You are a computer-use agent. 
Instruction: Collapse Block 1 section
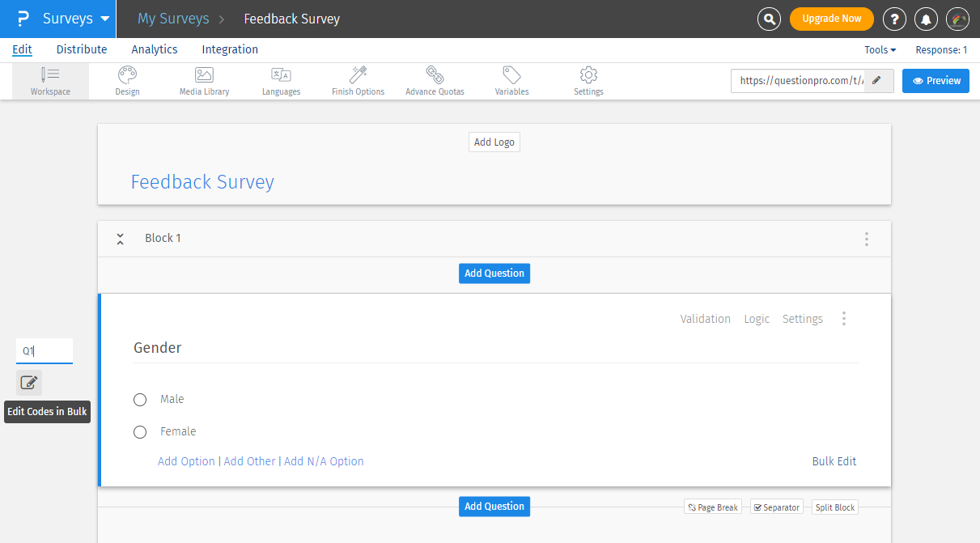click(x=120, y=239)
